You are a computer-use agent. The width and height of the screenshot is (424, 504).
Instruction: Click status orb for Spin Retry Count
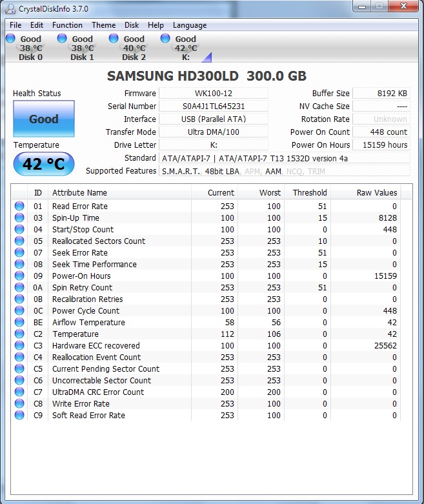(x=19, y=287)
